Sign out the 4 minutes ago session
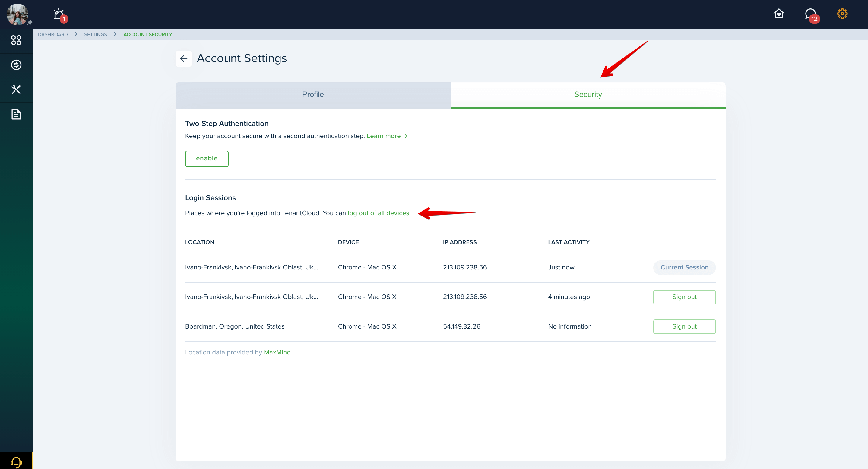 coord(684,297)
